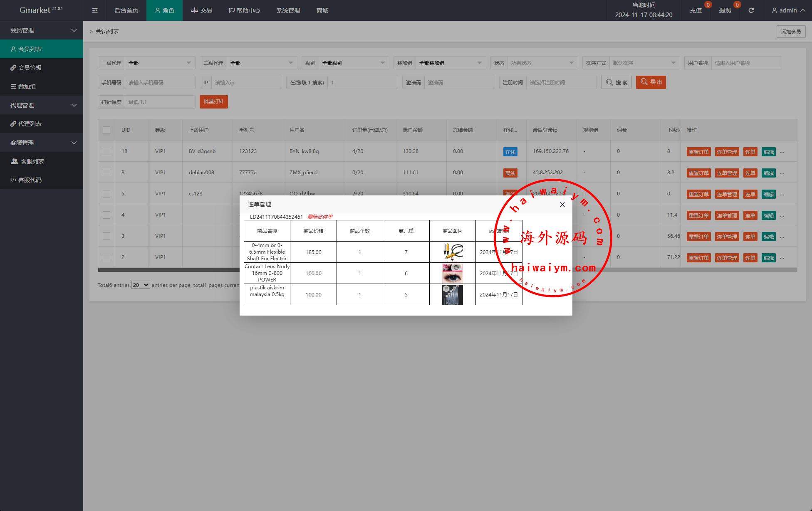The width and height of the screenshot is (812, 511).
Task: Click the refresh icon in top bar
Action: (751, 10)
